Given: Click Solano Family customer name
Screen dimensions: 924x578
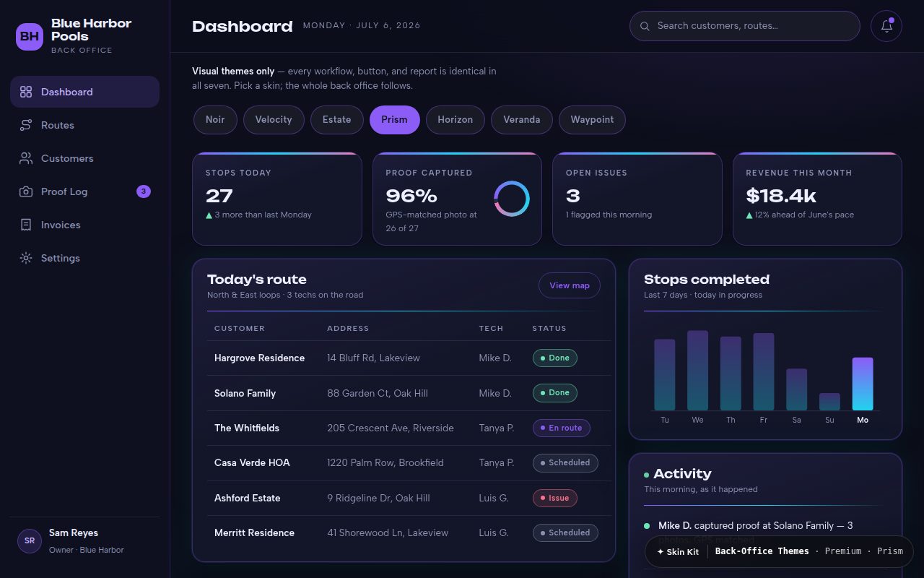Looking at the screenshot, I should click(x=245, y=394).
